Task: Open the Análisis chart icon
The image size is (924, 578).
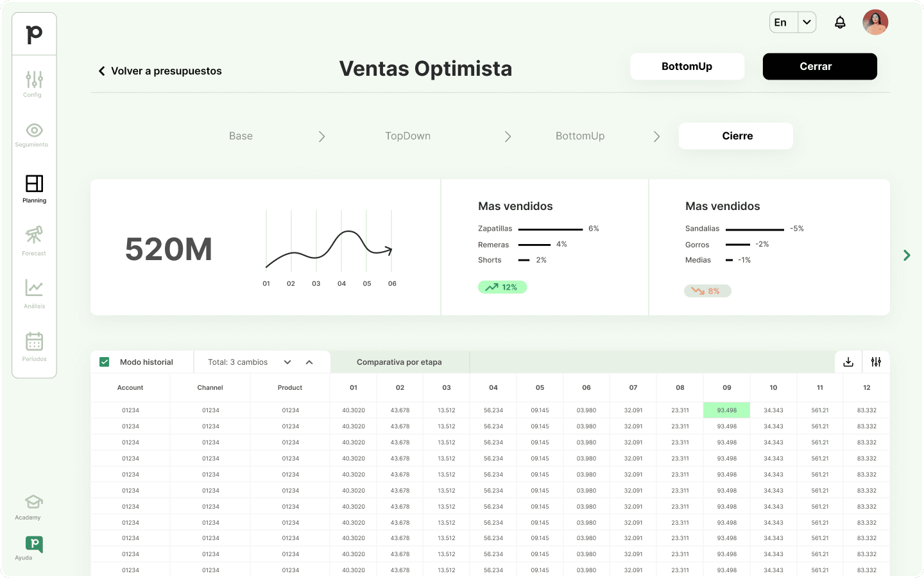Action: (34, 288)
